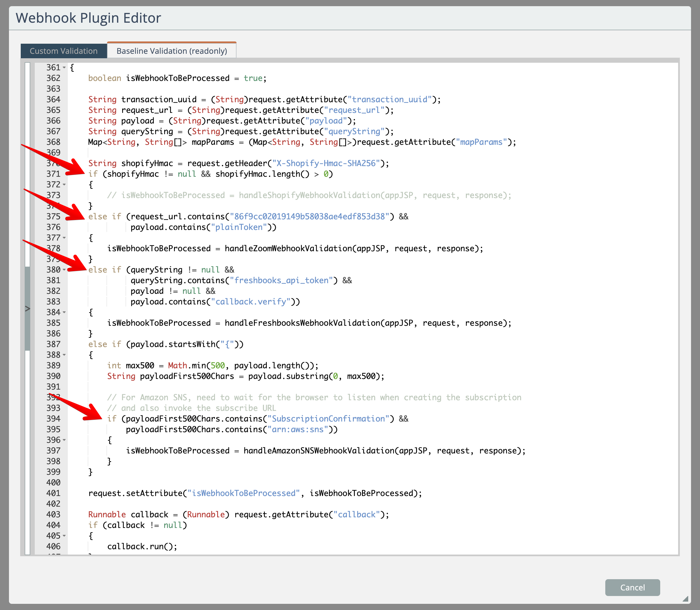This screenshot has height=610, width=700.
Task: Collapse the payload block at line 388
Action: pyautogui.click(x=64, y=355)
